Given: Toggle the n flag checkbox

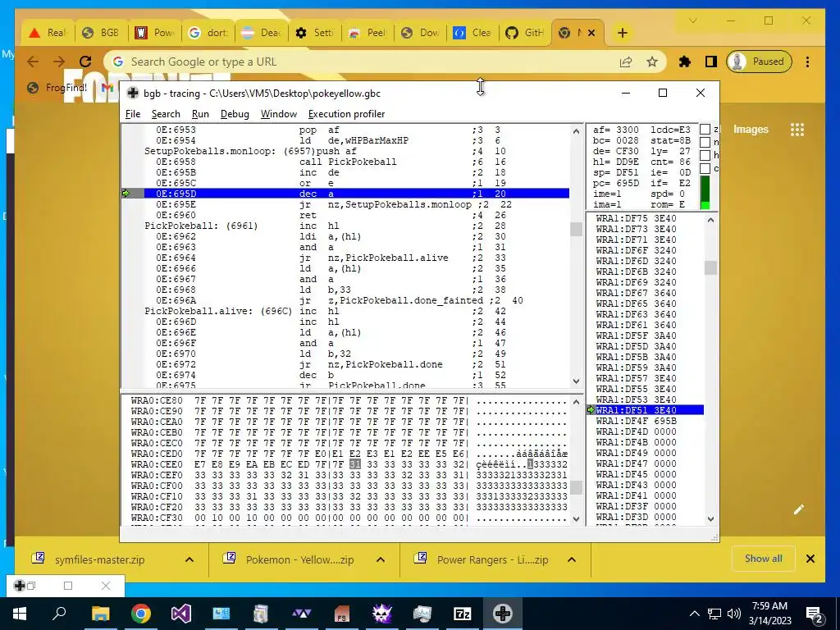Looking at the screenshot, I should pos(705,142).
